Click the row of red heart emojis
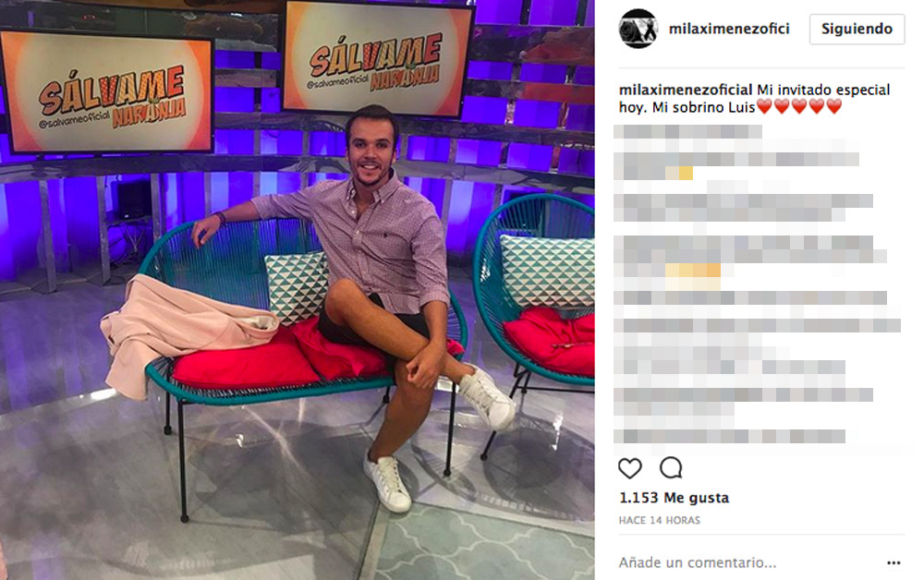 [799, 107]
